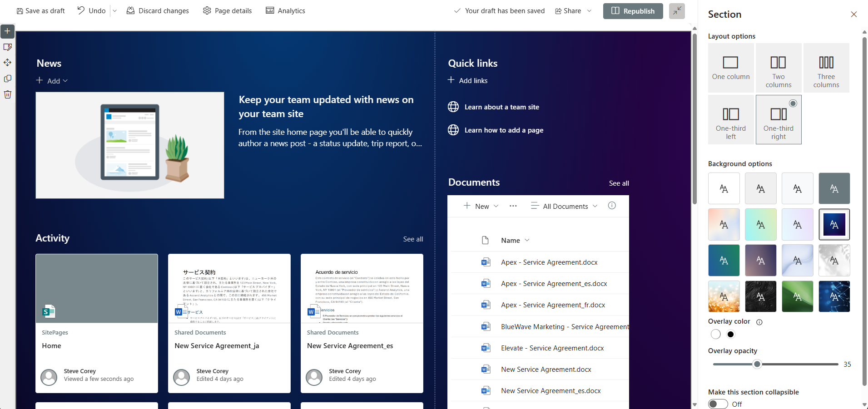Open the New Service Agreement_ja activity card

pyautogui.click(x=229, y=323)
